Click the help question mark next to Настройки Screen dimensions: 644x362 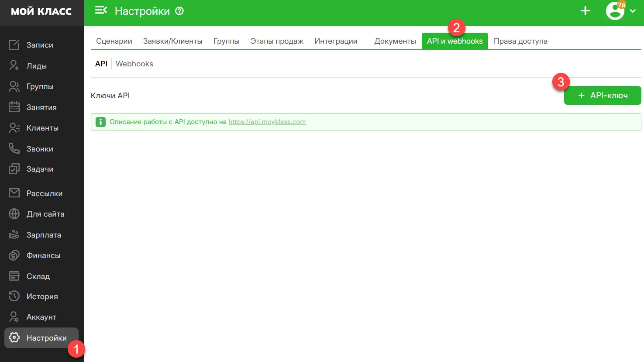(x=179, y=11)
